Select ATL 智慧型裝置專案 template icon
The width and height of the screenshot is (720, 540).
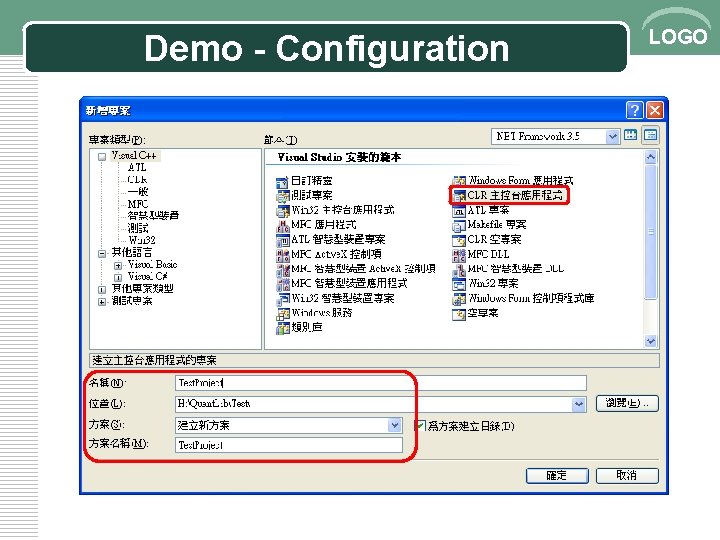281,241
